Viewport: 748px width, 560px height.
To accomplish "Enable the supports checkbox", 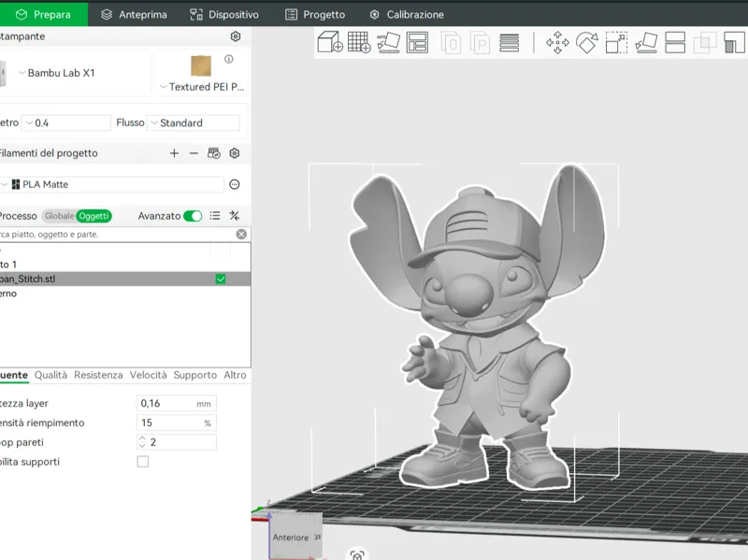I will pos(143,462).
